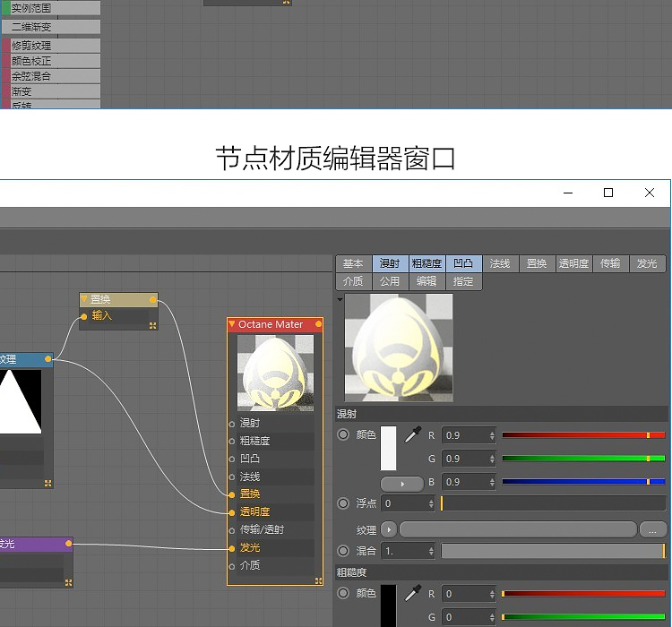
Task: Adjust the diffuse green channel slider
Action: pos(583,459)
